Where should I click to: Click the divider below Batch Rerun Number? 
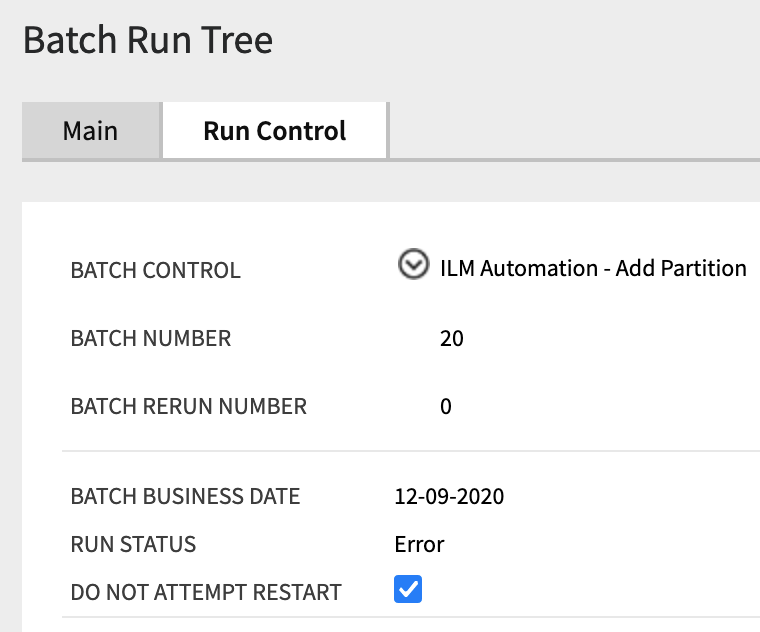pyautogui.click(x=400, y=451)
